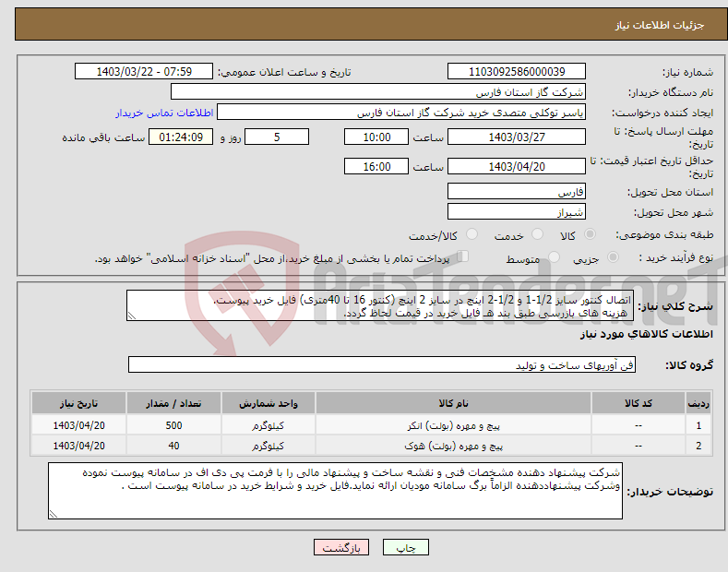Image resolution: width=728 pixels, height=572 pixels.
Task: Click item name پیچ و مهره (بولت) هوک
Action: 453,446
